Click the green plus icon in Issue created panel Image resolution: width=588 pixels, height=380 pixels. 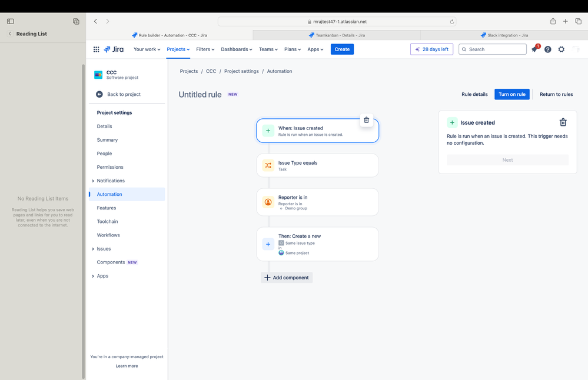click(452, 122)
